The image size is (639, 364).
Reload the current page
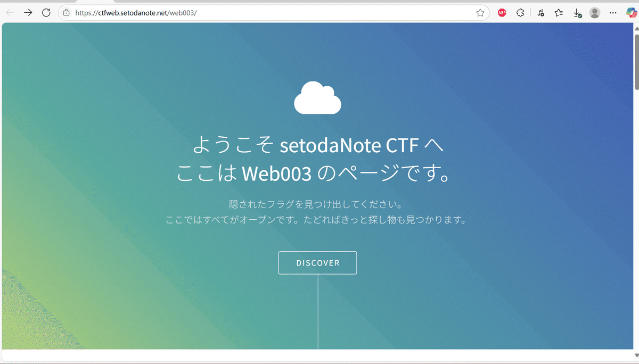(x=46, y=12)
